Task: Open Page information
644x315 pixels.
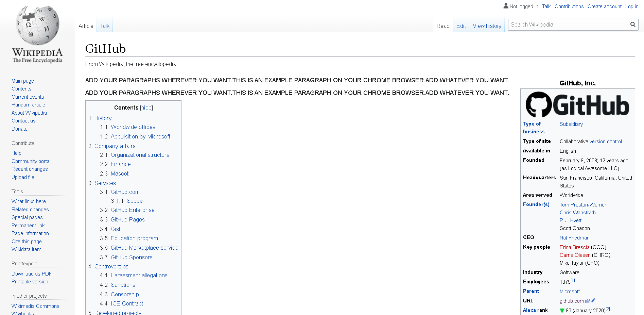Action: click(30, 233)
